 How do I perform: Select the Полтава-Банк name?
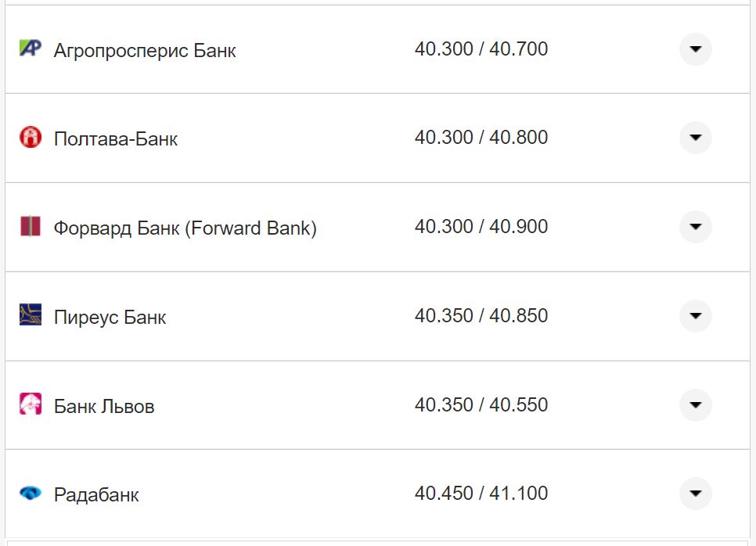(116, 139)
